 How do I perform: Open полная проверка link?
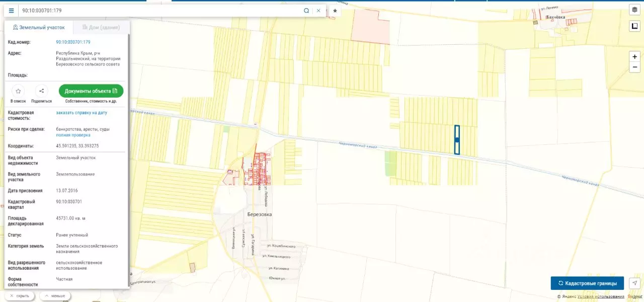coord(73,135)
